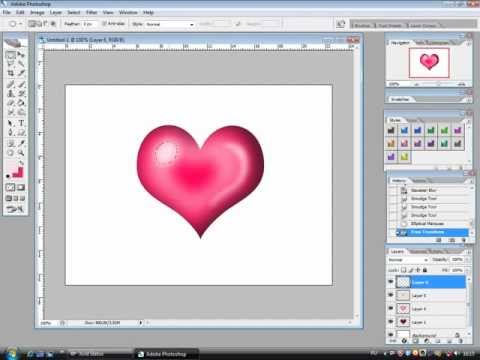Reset to default colors icon

[8, 176]
